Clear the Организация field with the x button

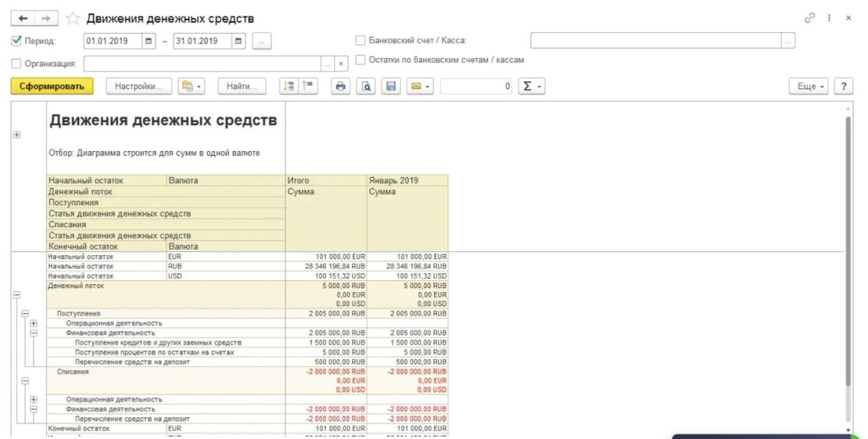pyautogui.click(x=341, y=64)
